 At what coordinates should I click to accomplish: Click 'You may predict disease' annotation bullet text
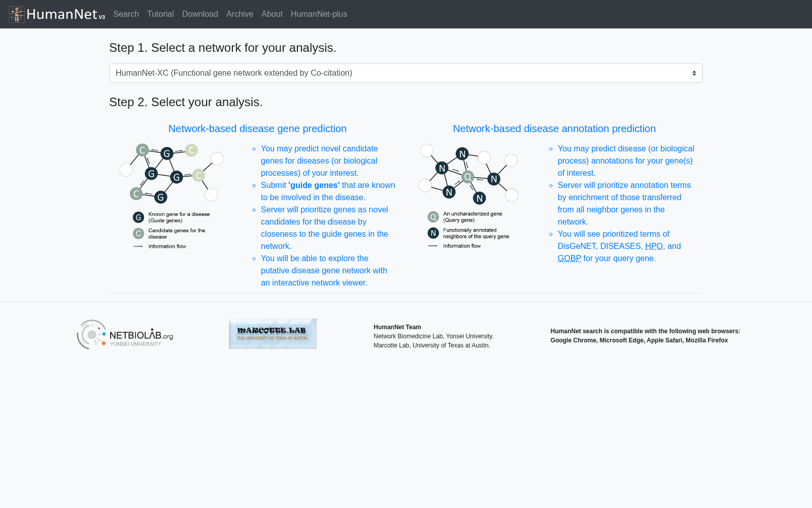pos(626,161)
